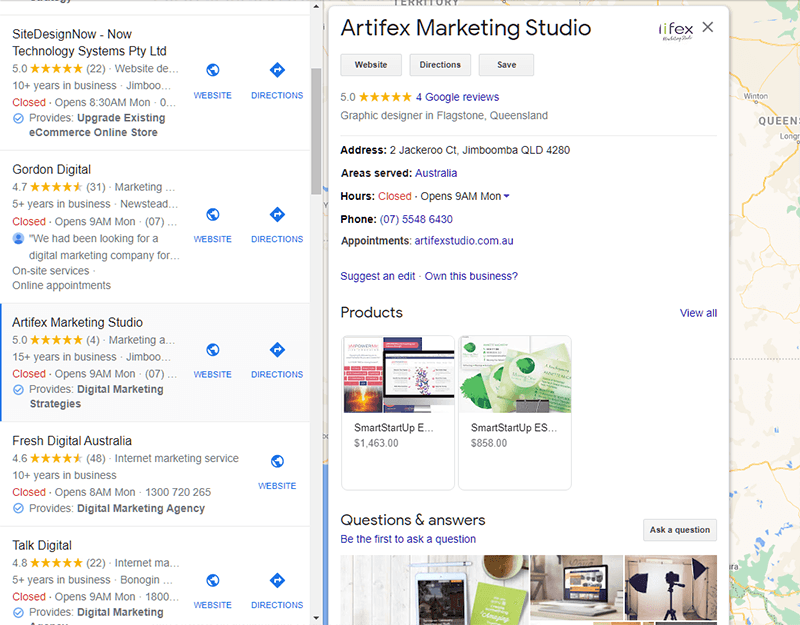Open SiteDesignNow website globe icon
This screenshot has width=800, height=625.
213,70
